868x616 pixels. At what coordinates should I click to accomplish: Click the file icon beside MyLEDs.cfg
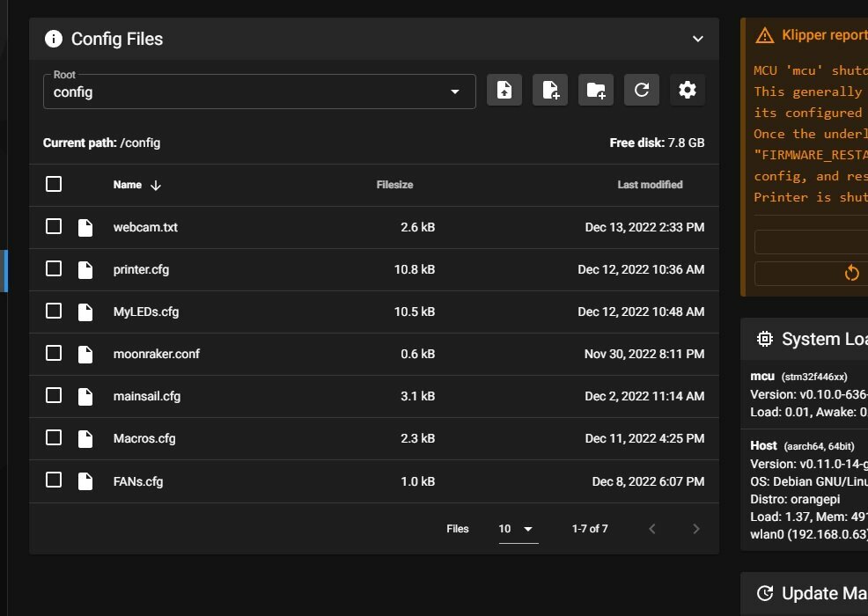85,312
